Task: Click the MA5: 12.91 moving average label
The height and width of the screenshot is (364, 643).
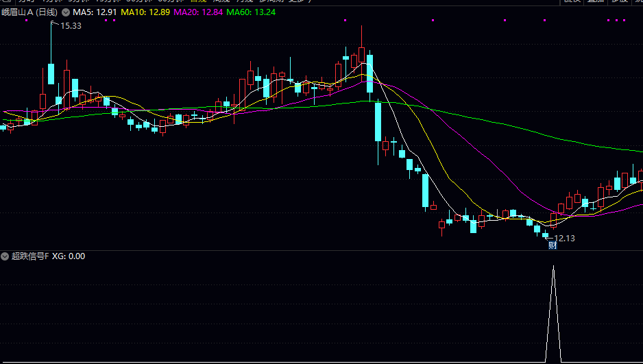Action: click(x=95, y=12)
